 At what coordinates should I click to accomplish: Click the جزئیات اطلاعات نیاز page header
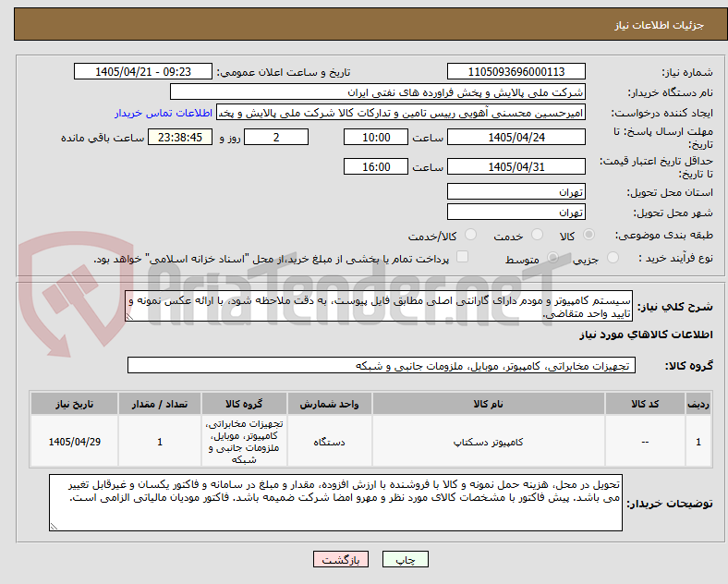coord(660,25)
